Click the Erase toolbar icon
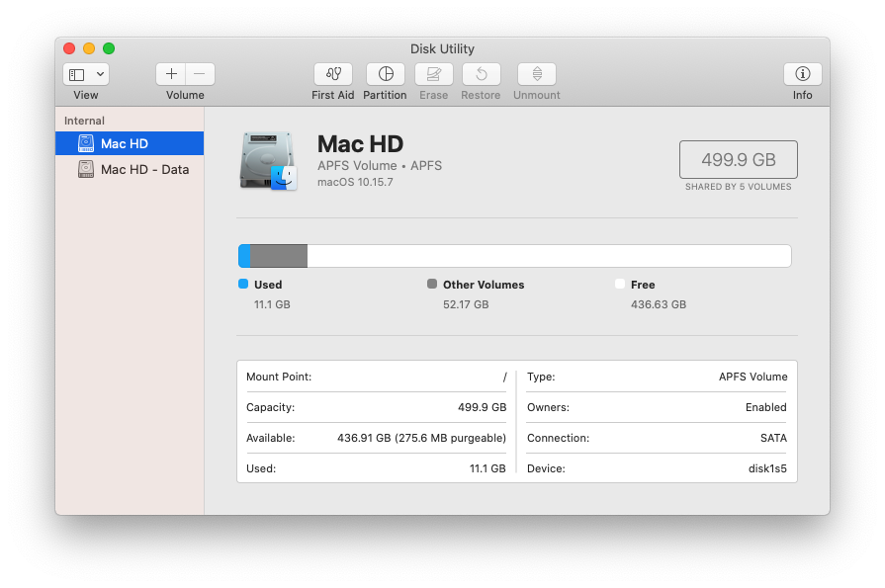Viewport: 885px width, 588px height. pyautogui.click(x=433, y=74)
